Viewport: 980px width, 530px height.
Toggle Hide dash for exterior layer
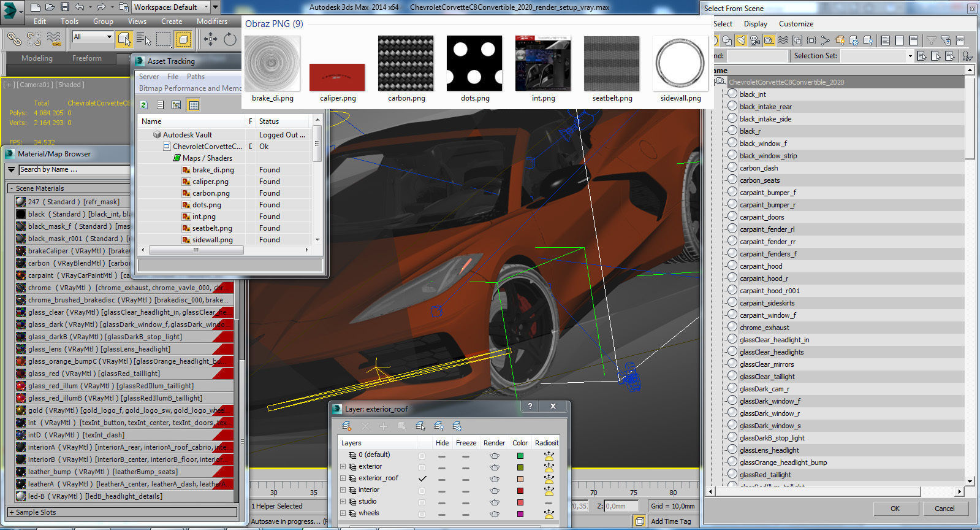point(442,468)
